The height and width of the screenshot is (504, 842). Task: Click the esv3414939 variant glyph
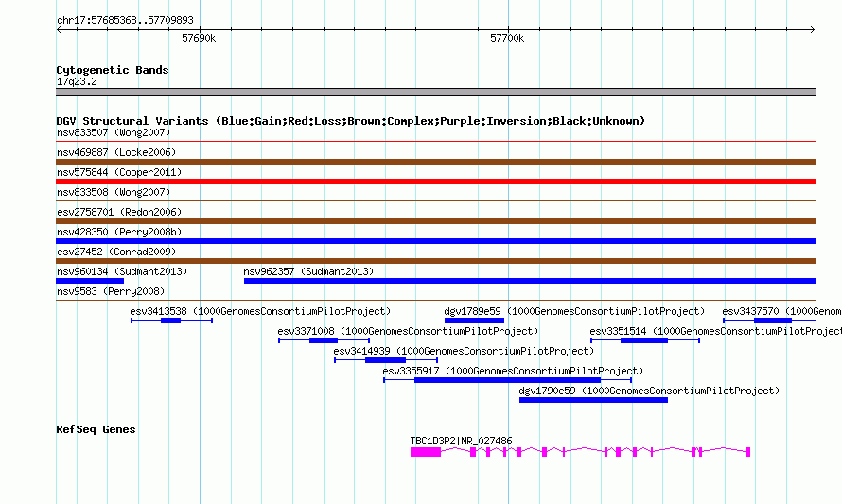(x=386, y=360)
